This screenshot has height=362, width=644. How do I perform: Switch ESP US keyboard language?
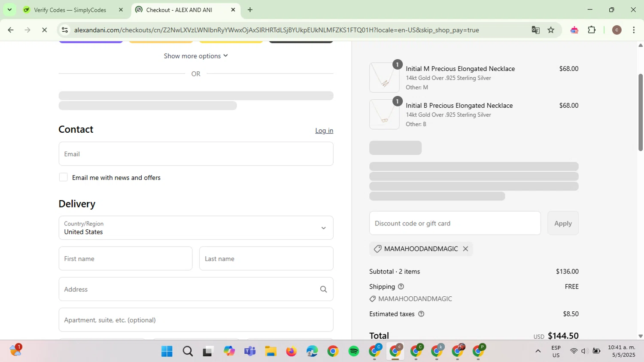pos(556,351)
